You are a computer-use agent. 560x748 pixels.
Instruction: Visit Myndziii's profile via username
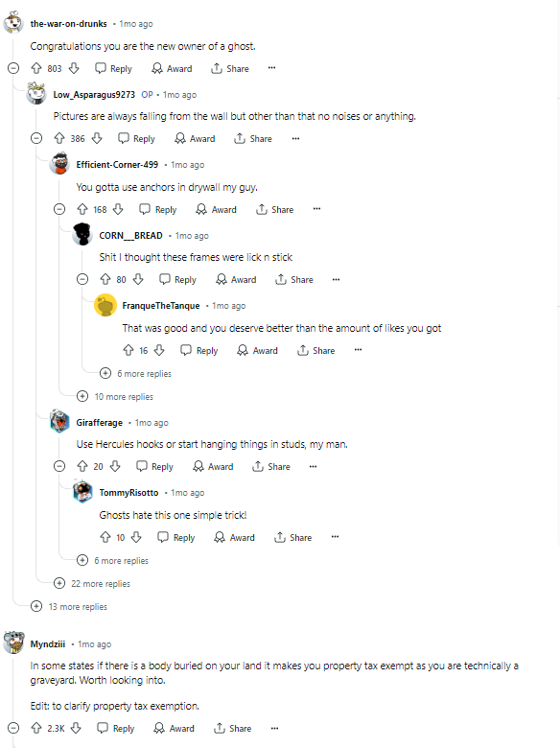[x=48, y=644]
